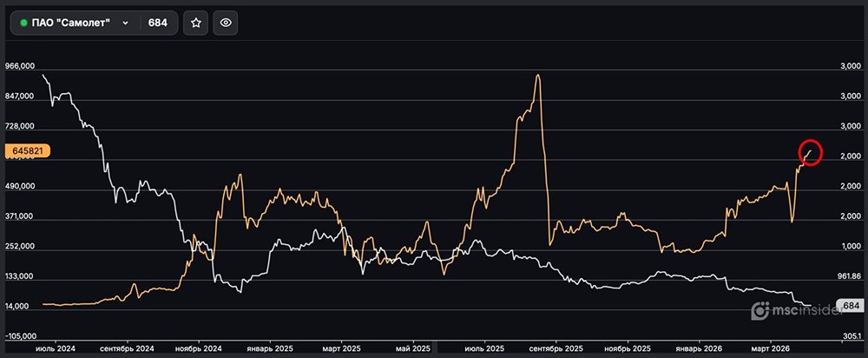
Task: Click the 847,000 left axis label
Action: 19,96
